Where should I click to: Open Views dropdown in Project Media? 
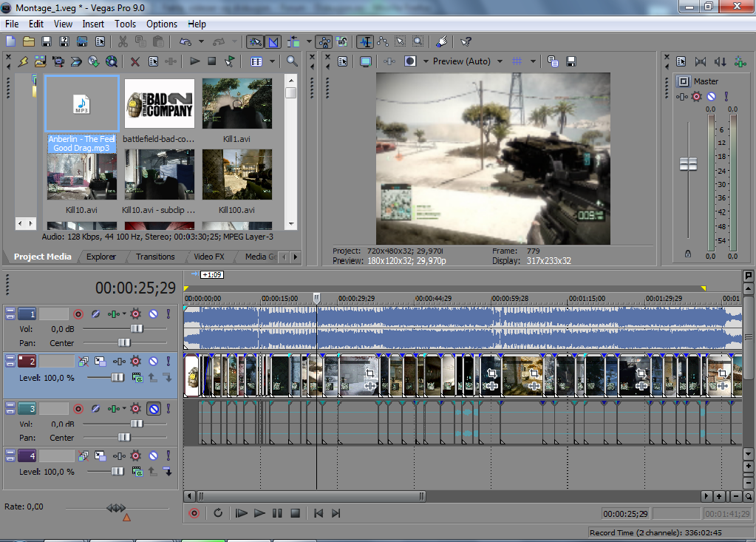coord(273,61)
